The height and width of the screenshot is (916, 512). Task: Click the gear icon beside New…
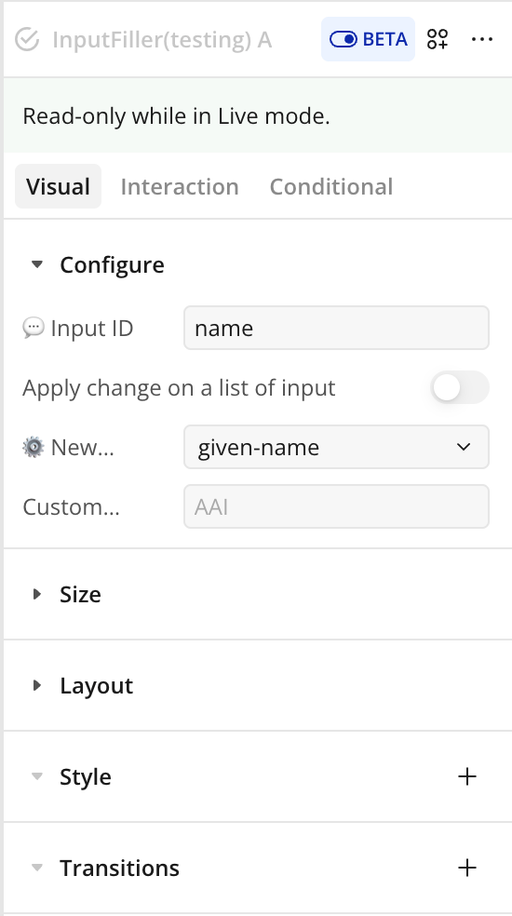33,447
